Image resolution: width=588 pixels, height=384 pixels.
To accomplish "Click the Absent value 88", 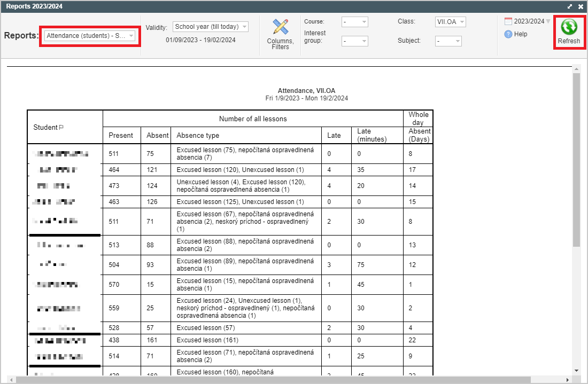I will click(150, 245).
